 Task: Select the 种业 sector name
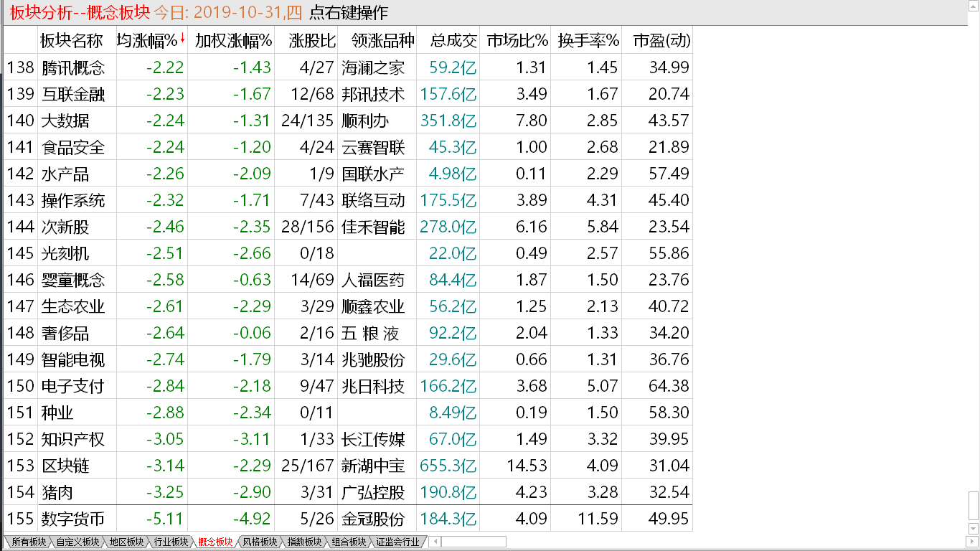click(57, 413)
